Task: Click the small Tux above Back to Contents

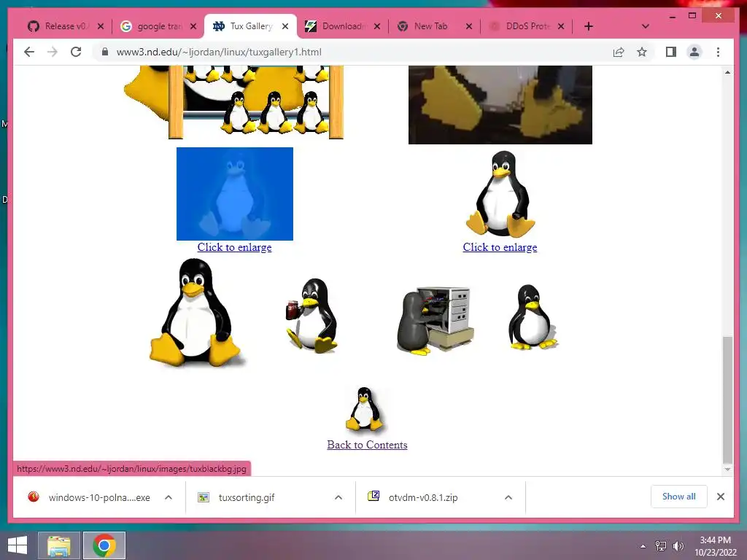Action: [365, 410]
